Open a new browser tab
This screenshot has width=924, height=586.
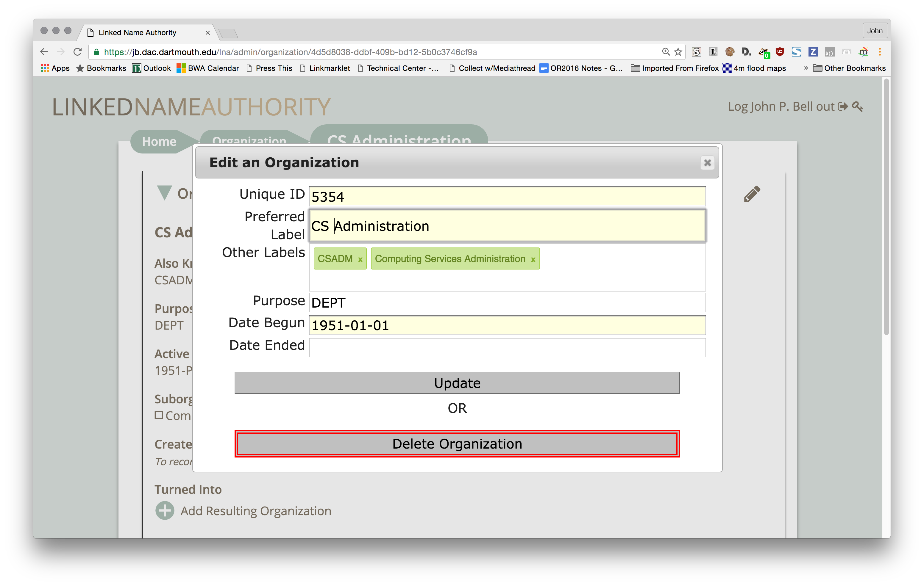228,33
